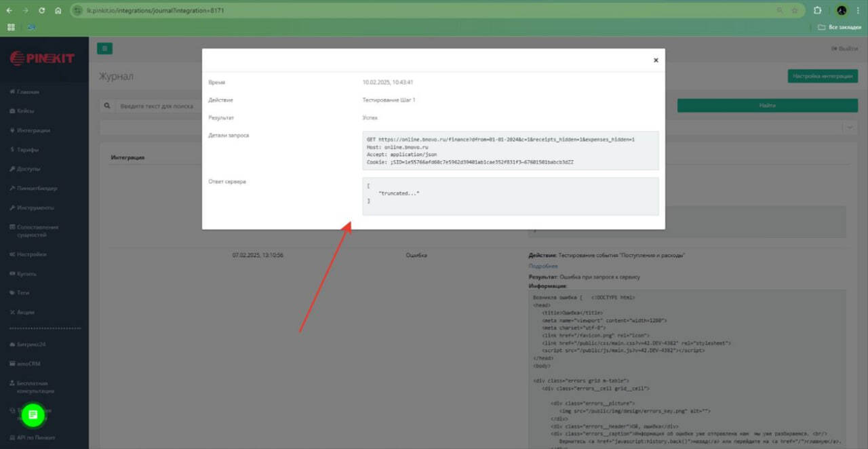Click the 'Журнал' page heading

(116, 77)
